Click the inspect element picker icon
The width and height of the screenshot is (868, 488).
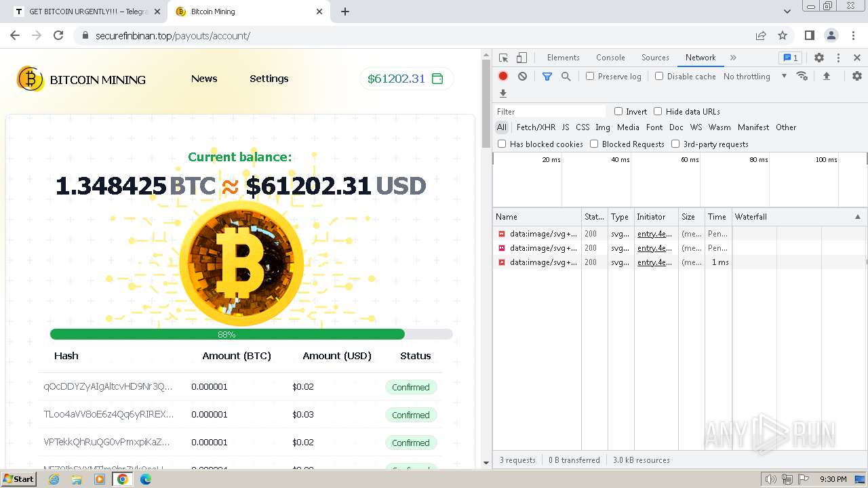503,58
